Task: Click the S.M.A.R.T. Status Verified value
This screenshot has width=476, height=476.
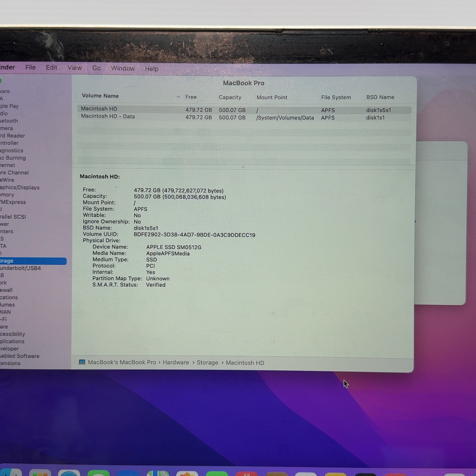Action: tap(156, 285)
